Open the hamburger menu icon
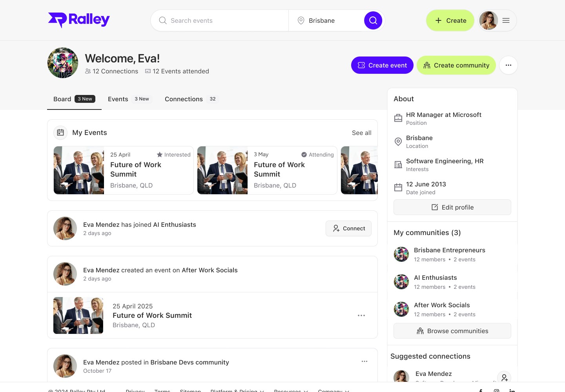565x392 pixels. [x=506, y=20]
